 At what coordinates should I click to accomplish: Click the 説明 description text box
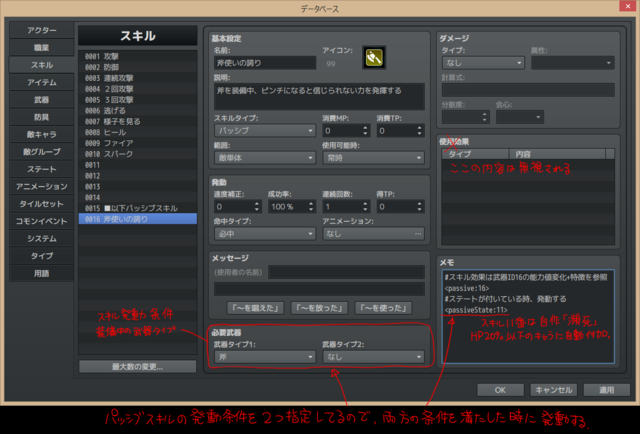319,96
